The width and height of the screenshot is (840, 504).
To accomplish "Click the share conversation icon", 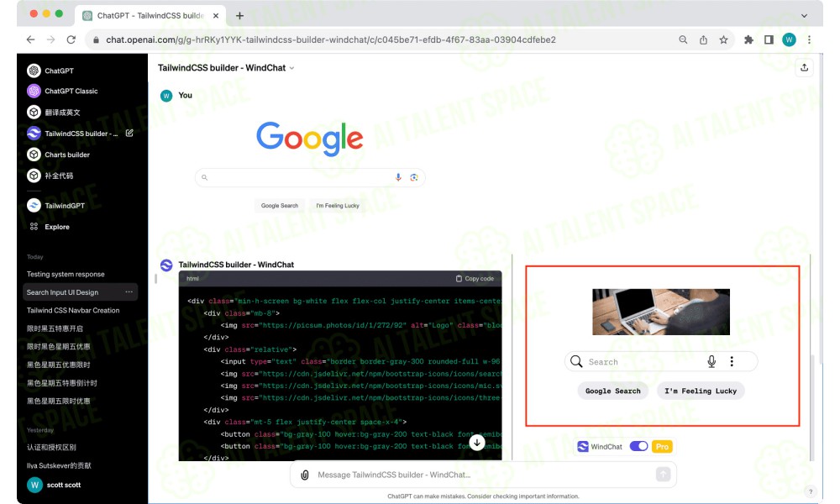I will coord(804,67).
